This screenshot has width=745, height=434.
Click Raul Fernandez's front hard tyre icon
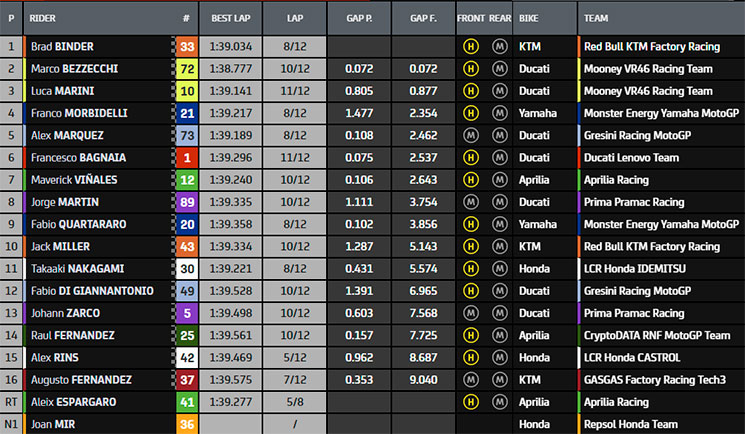click(x=470, y=335)
